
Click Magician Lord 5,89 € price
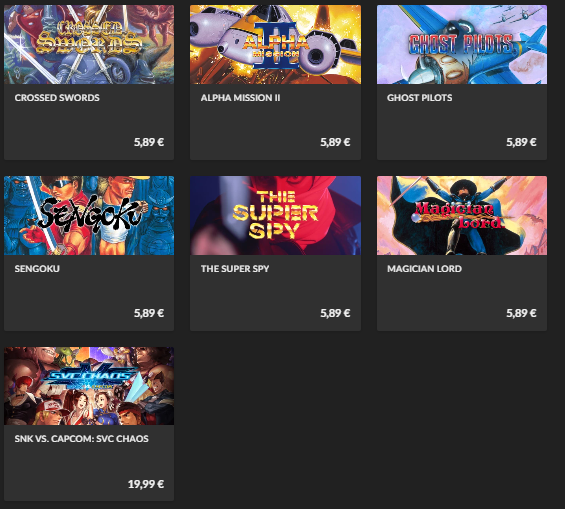pyautogui.click(x=521, y=313)
